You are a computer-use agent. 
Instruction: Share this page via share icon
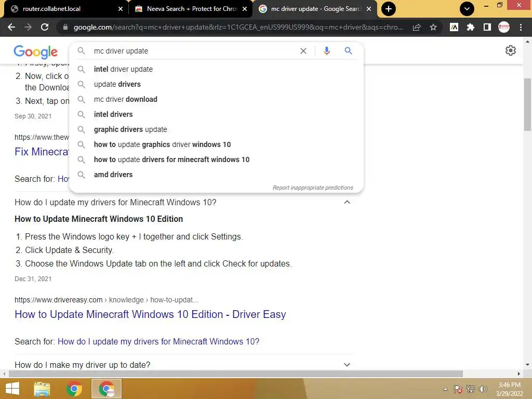[417, 27]
